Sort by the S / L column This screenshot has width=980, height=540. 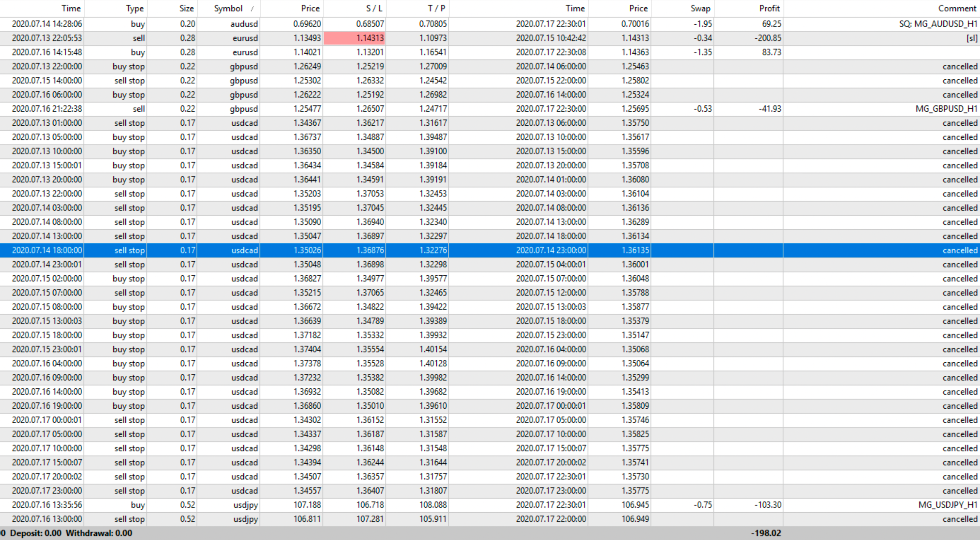point(374,8)
